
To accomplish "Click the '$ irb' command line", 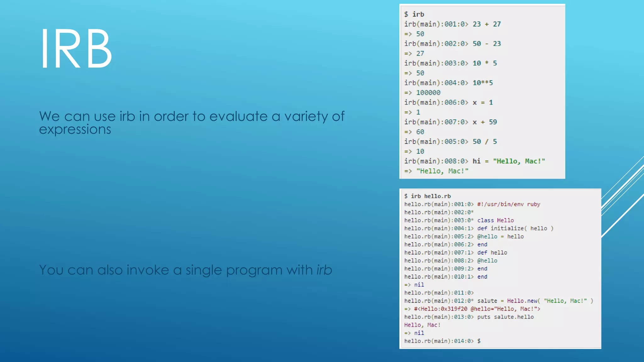I will coord(414,14).
